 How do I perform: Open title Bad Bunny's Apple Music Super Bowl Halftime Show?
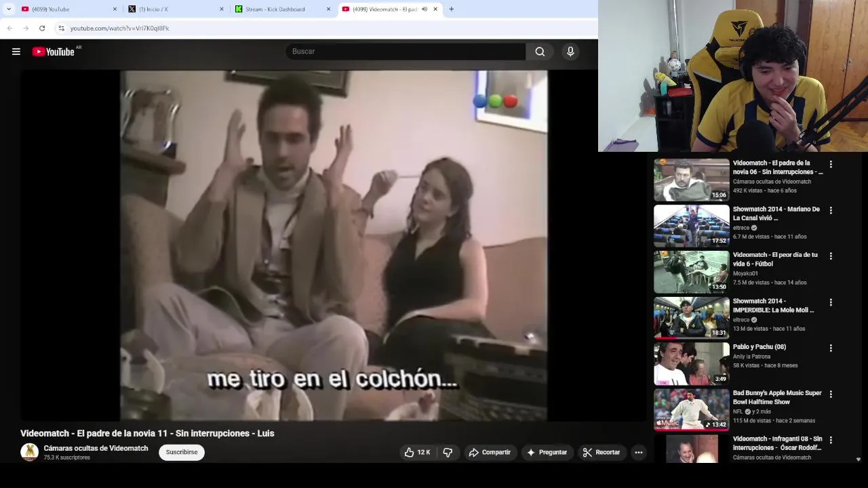[x=777, y=397]
